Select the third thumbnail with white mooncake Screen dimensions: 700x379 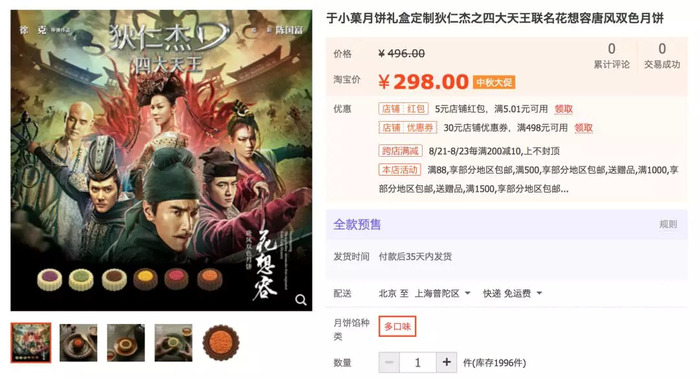point(126,342)
